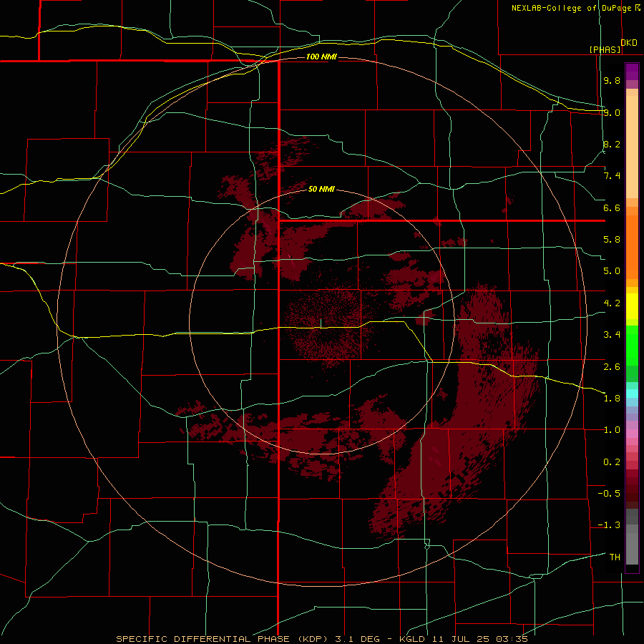
Task: Click the 7.4 scale label
Action: point(612,176)
